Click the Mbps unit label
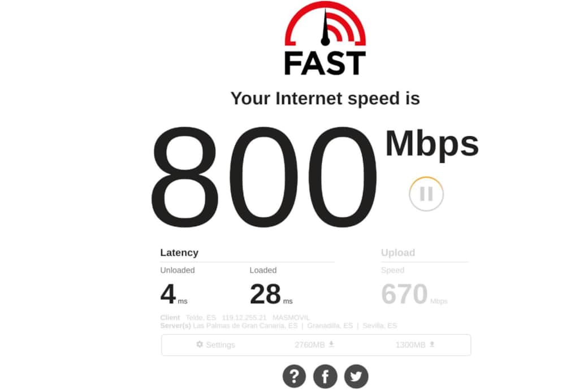The image size is (588, 392). tap(432, 145)
